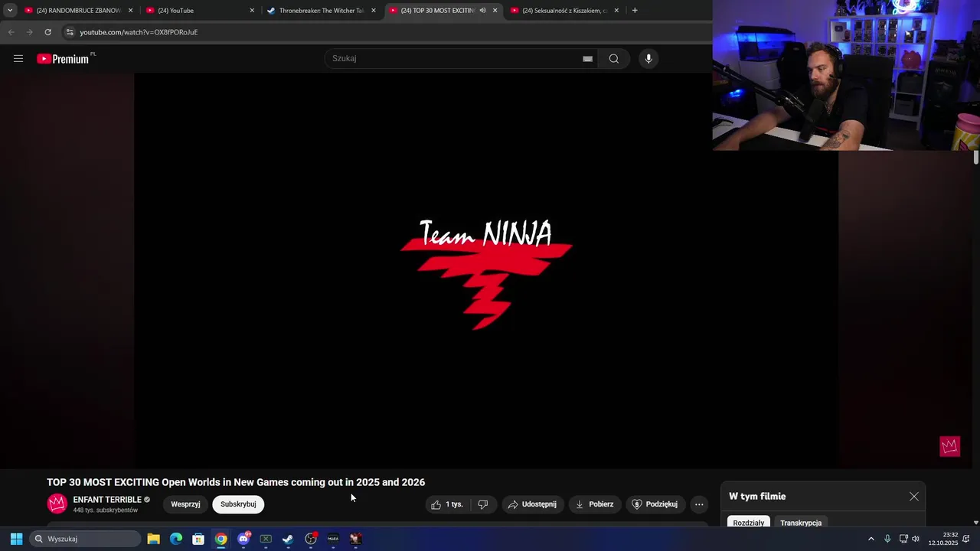Click the Udostępnij share button
This screenshot has height=551, width=980.
pyautogui.click(x=533, y=504)
